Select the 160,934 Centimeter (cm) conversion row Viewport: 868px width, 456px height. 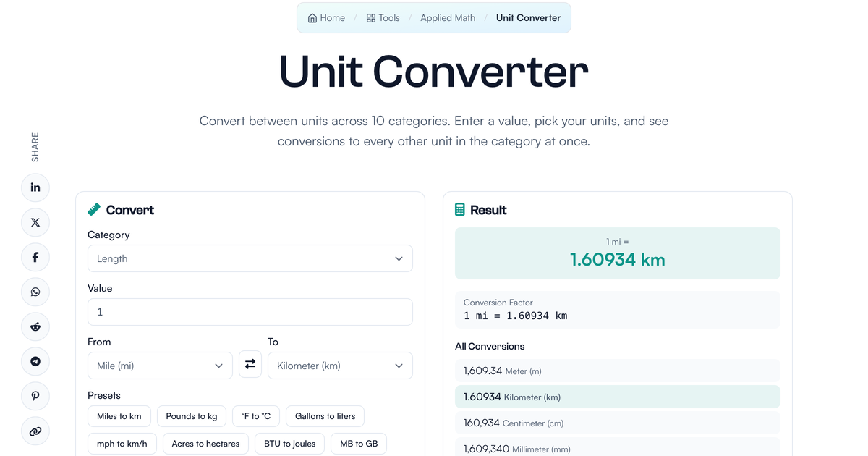[618, 423]
